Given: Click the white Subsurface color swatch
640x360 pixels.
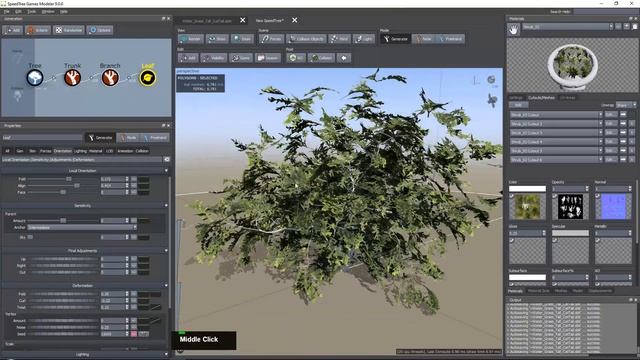Looking at the screenshot, I should [x=527, y=278].
